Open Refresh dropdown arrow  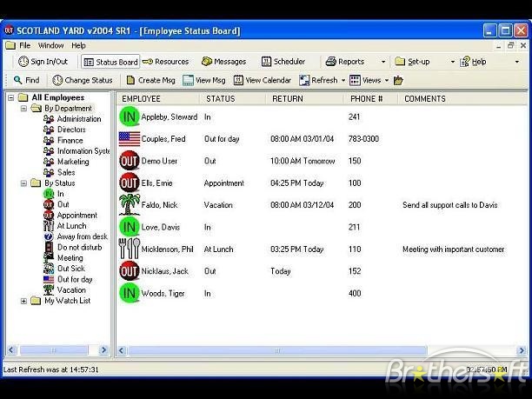pos(343,81)
